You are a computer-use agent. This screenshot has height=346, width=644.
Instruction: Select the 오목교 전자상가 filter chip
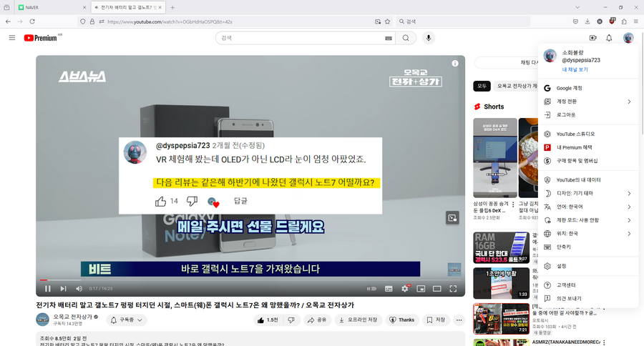516,86
